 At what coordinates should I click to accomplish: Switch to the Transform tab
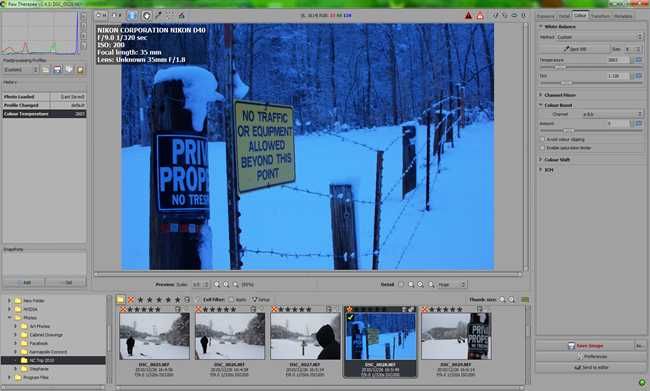(600, 16)
